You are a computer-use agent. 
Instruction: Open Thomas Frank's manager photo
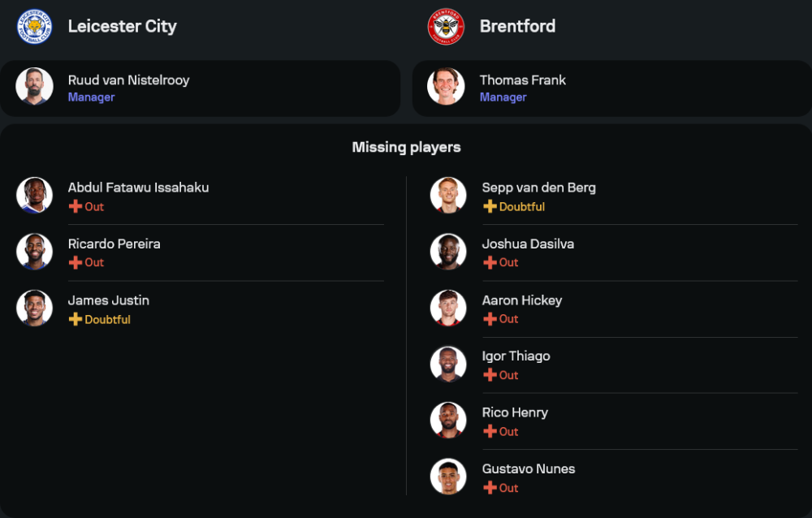click(446, 86)
